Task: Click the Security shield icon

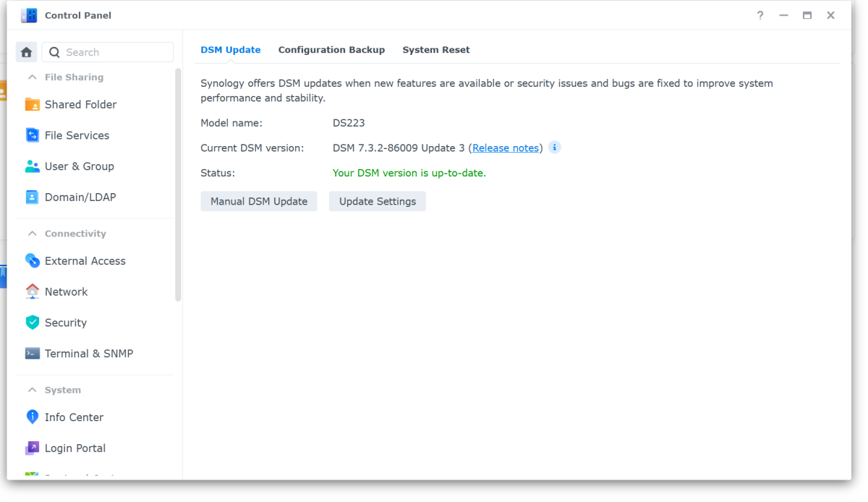Action: (33, 323)
